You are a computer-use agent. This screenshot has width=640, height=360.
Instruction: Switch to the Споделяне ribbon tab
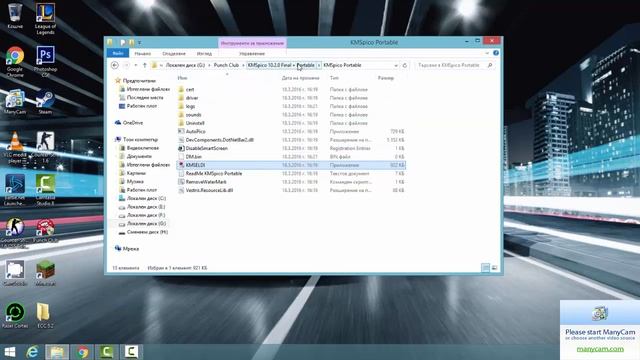(x=174, y=53)
